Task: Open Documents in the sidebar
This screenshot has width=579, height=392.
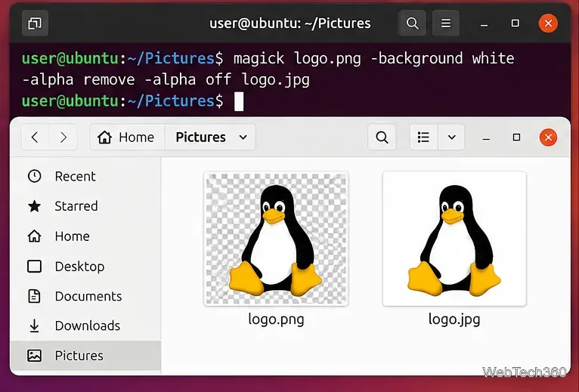Action: tap(86, 296)
